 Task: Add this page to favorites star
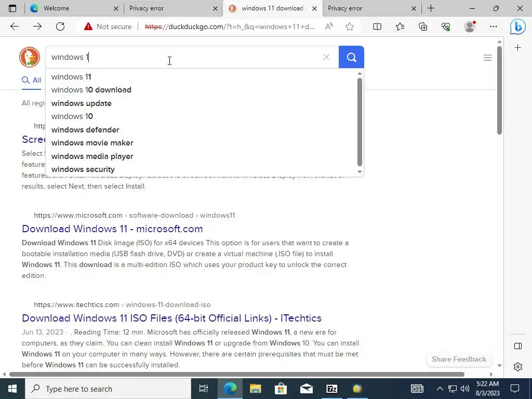point(350,26)
